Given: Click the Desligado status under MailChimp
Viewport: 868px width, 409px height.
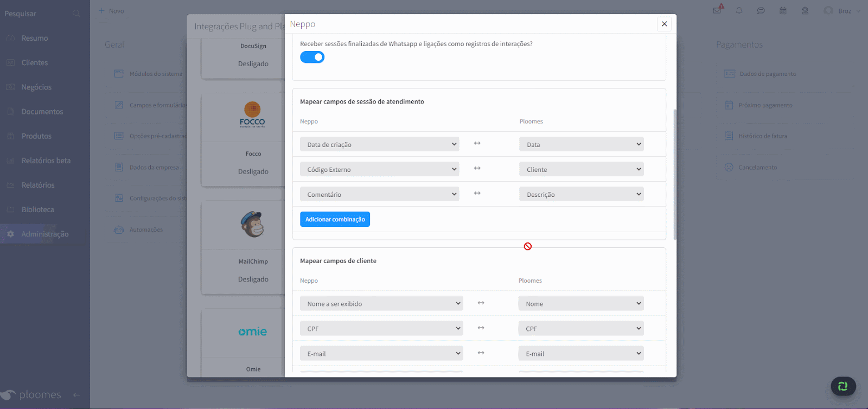Looking at the screenshot, I should (253, 279).
